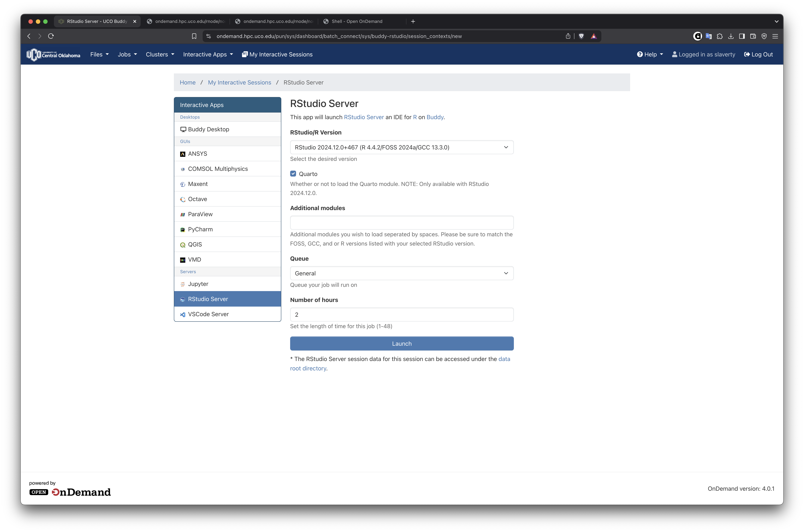
Task: Expand the RStudio/R Version dropdown
Action: (401, 147)
